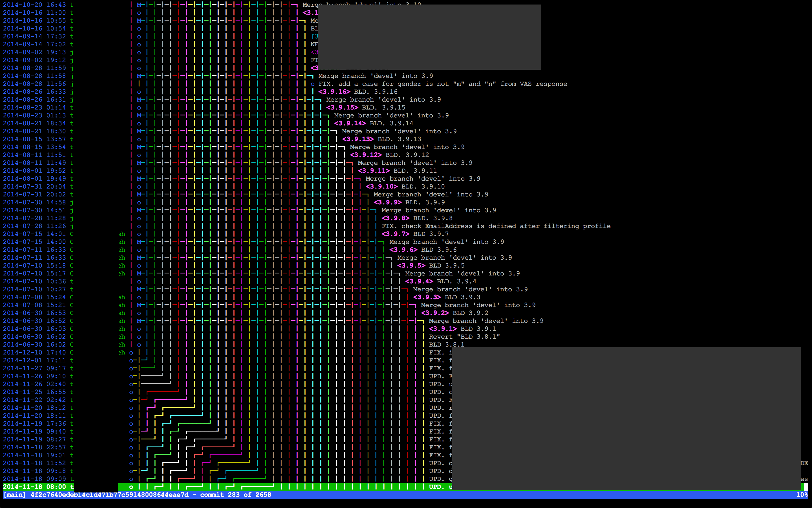Click merge commit dated 2014-08-28 11:58
This screenshot has width=812, height=508.
click(x=376, y=76)
